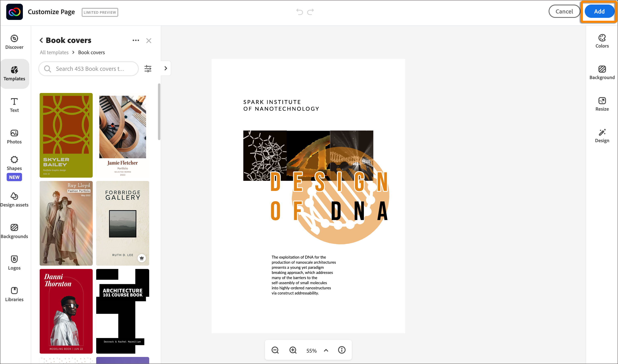
Task: Open the Backgrounds panel
Action: [14, 231]
